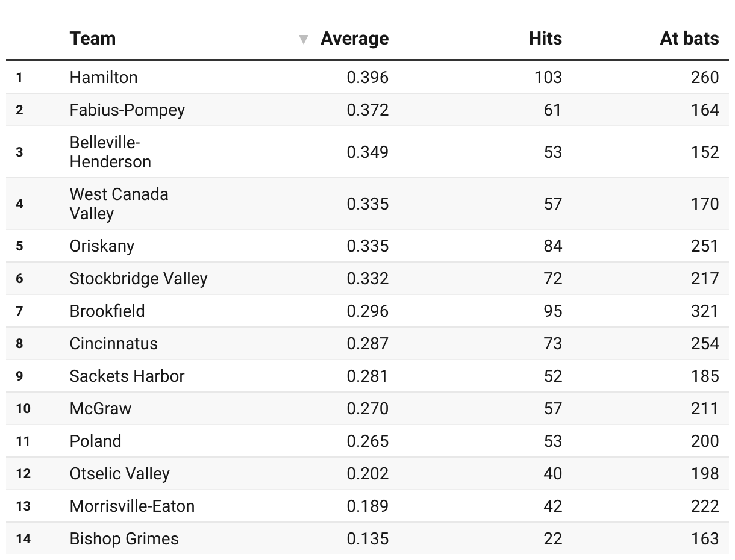The image size is (735, 560).
Task: Click West Canada Valley team name
Action: tap(119, 204)
